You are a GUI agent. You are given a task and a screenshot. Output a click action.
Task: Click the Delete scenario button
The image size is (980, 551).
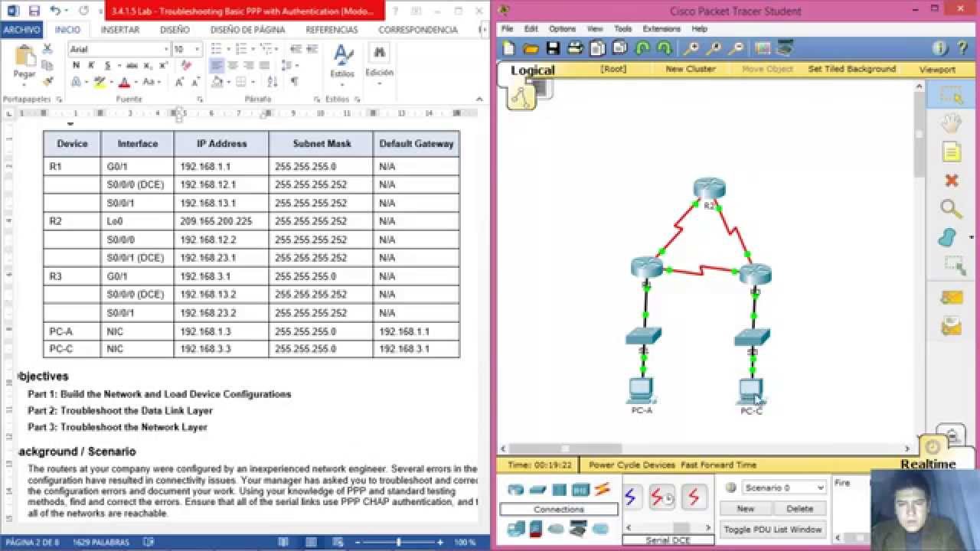tap(799, 508)
